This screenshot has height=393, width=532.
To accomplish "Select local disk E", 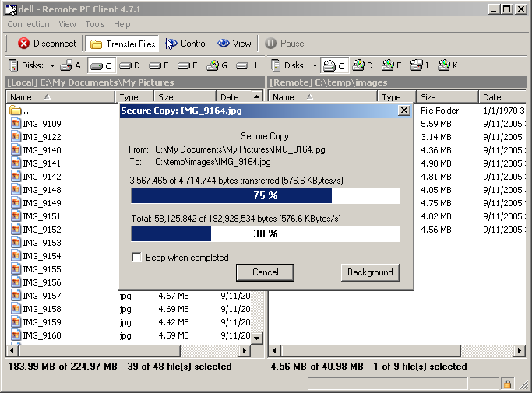I will (x=159, y=65).
